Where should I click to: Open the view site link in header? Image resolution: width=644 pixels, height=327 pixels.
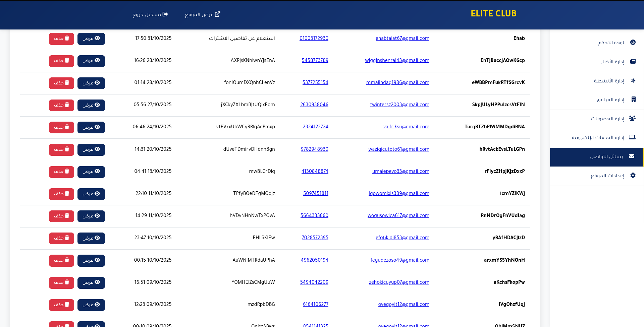[x=203, y=14]
